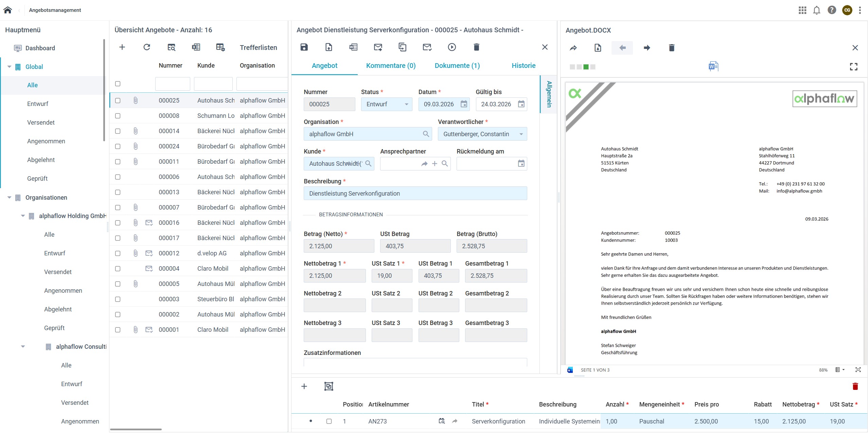The image size is (868, 433).
Task: Click the play workflow icon in Angebot toolbar
Action: [451, 47]
